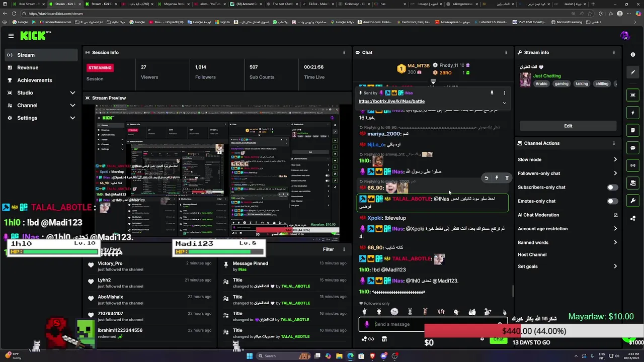
Task: Open Banned words settings
Action: (x=568, y=242)
